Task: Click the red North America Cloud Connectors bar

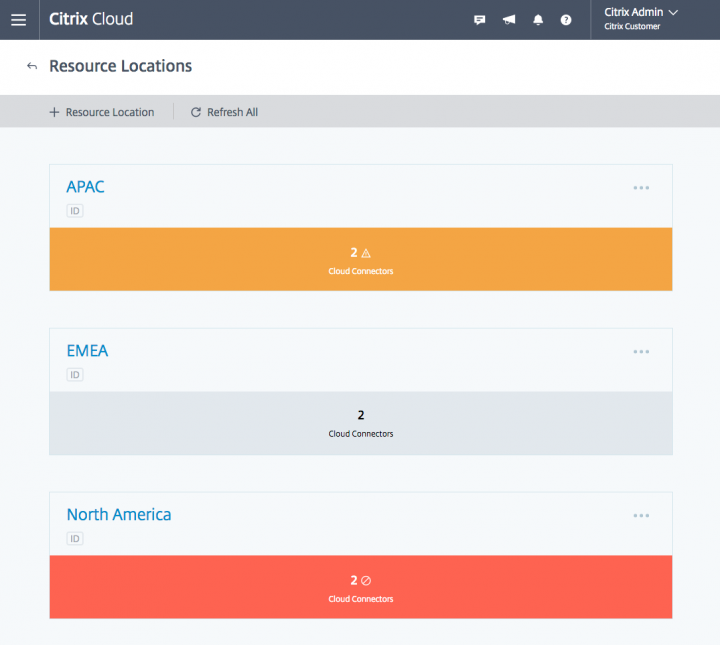Action: pyautogui.click(x=360, y=587)
